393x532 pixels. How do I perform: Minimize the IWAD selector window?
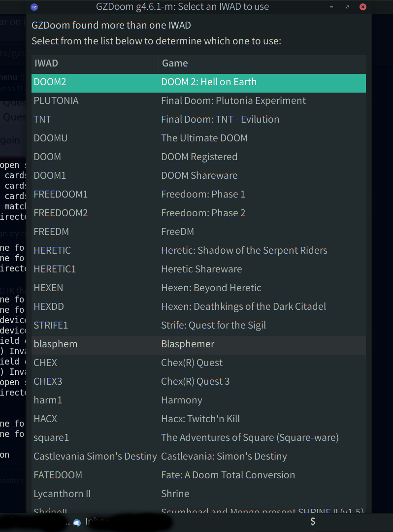coord(331,7)
